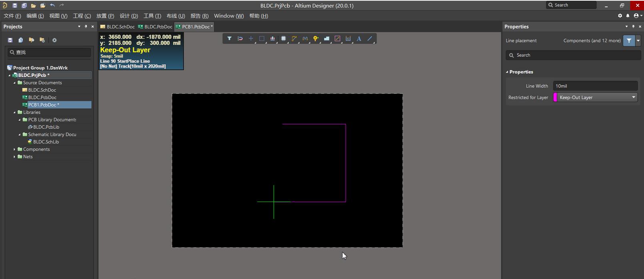Open the settings gear at top right

pos(620,16)
